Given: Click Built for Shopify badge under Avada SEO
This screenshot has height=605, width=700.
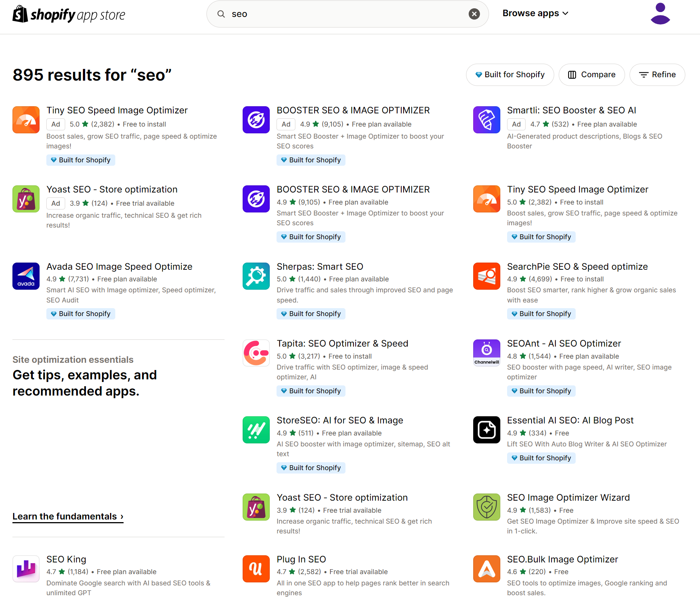Looking at the screenshot, I should click(x=81, y=314).
